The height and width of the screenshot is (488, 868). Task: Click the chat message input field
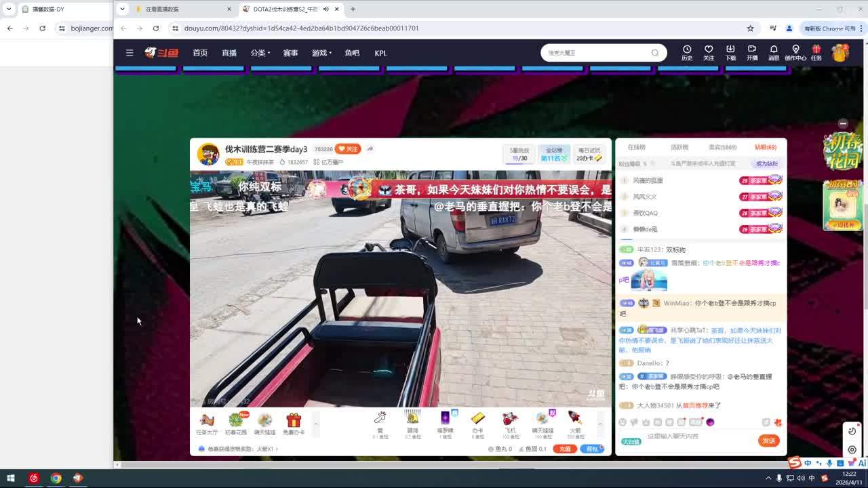click(x=698, y=436)
